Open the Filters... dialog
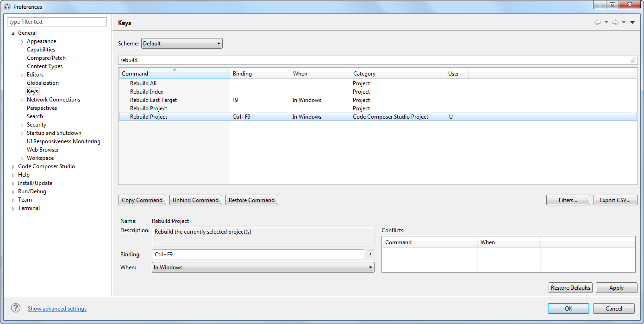 click(x=568, y=200)
